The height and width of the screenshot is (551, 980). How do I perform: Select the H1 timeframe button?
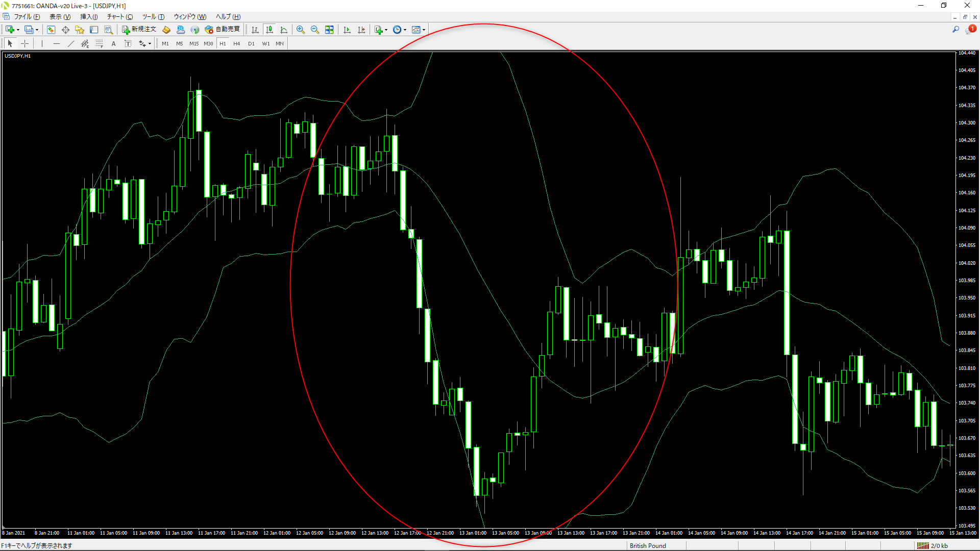(223, 44)
